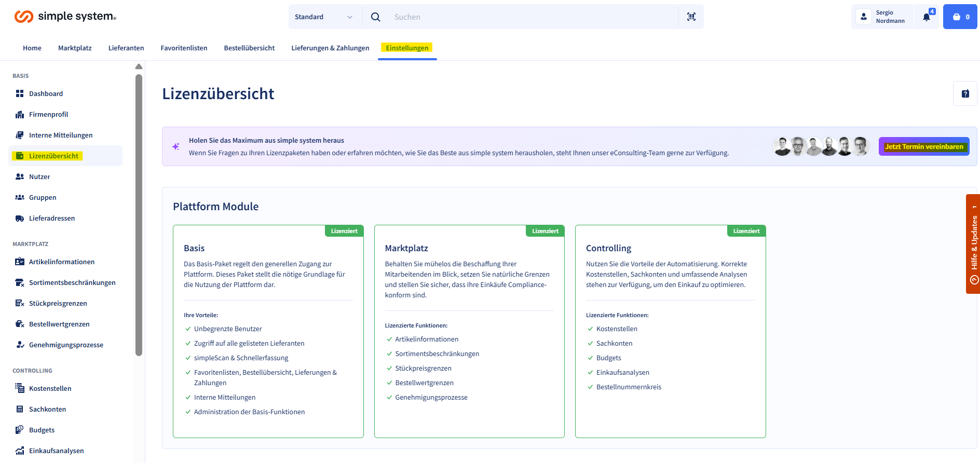Click Jetzt Termin vereinbaren button
The image size is (980, 463).
tap(923, 146)
